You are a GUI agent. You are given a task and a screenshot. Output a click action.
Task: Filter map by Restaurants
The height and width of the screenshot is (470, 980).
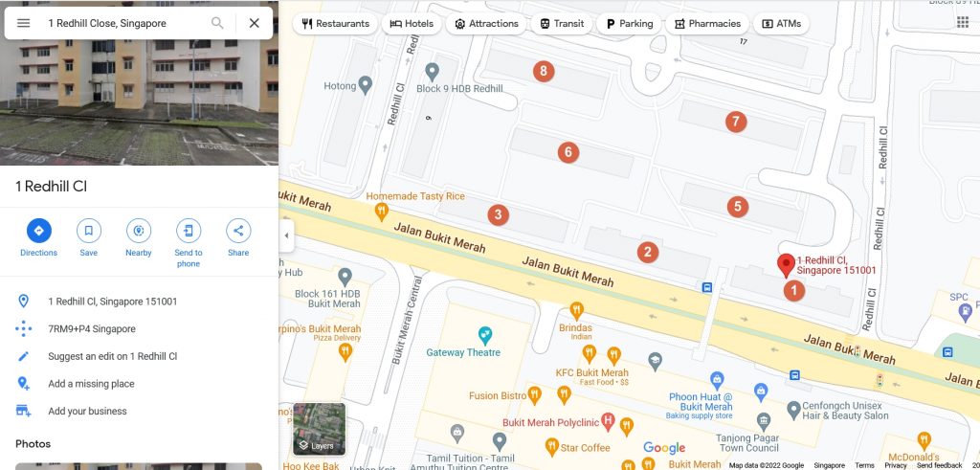coord(335,24)
